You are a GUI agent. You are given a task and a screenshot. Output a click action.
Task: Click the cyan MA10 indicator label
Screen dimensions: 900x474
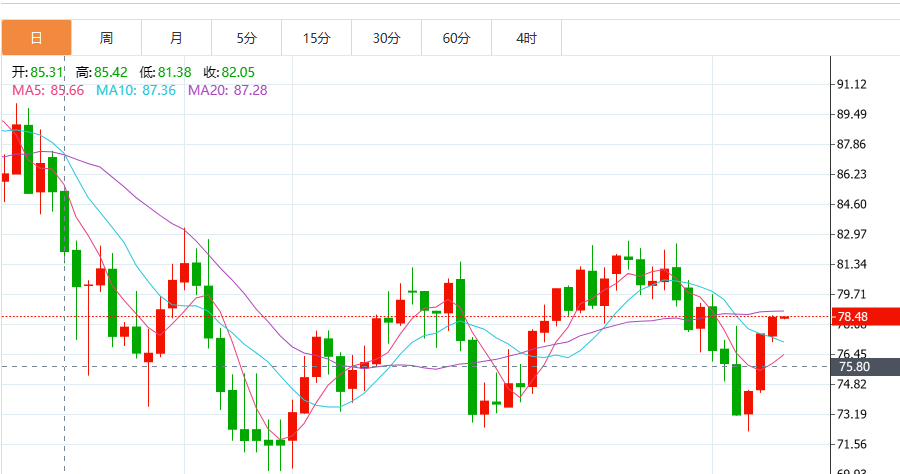[x=135, y=91]
